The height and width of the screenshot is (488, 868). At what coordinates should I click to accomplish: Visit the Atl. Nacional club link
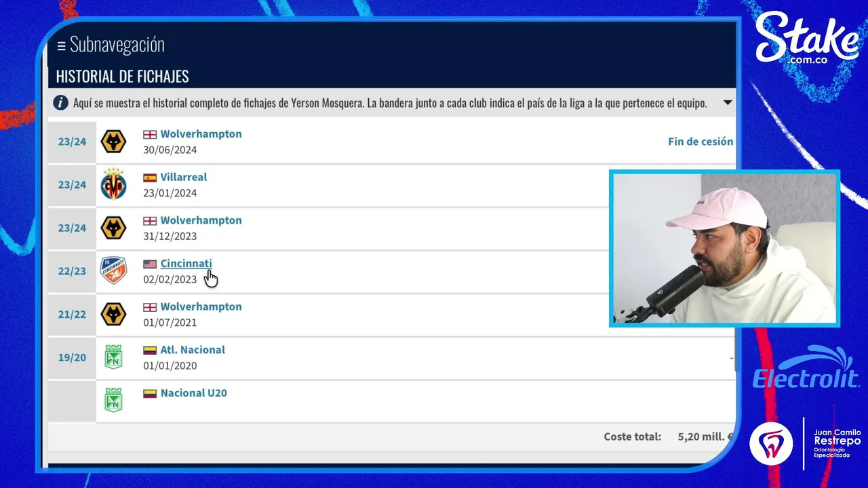(193, 350)
